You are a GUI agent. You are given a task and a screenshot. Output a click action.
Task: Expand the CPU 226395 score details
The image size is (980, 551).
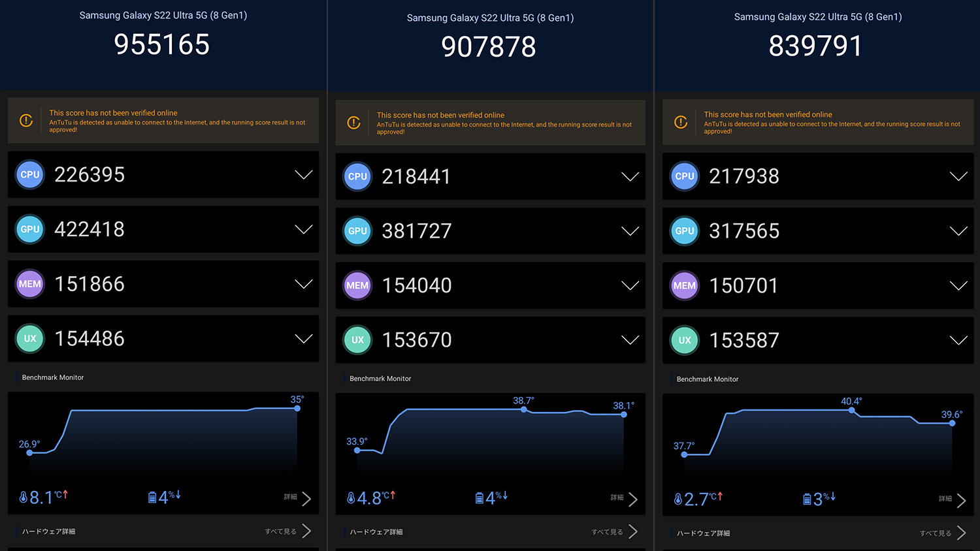click(x=303, y=175)
